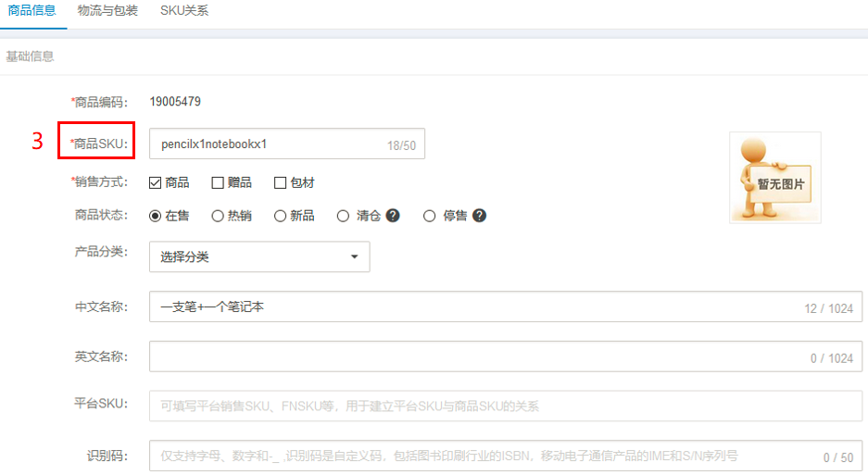Screen dimensions: 868x475
Task: Click the 平台SKU input box
Action: pos(505,406)
